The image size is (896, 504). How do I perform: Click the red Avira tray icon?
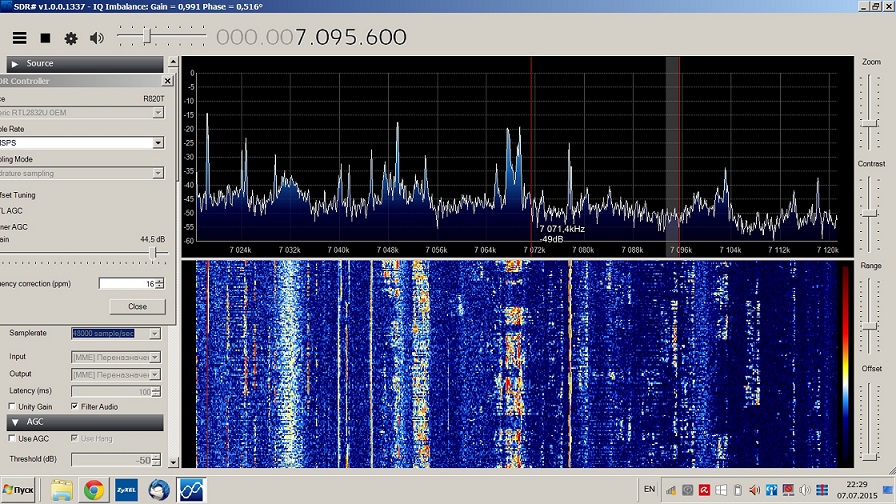705,490
